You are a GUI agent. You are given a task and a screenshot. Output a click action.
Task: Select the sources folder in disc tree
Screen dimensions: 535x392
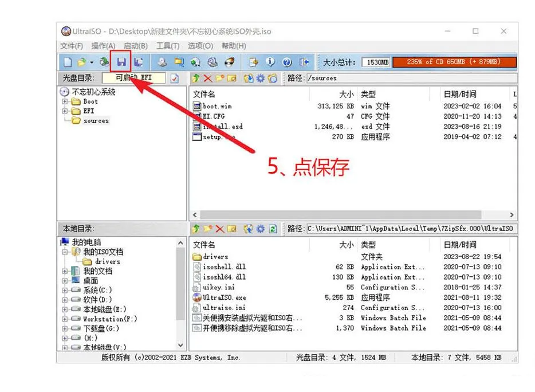click(x=96, y=121)
